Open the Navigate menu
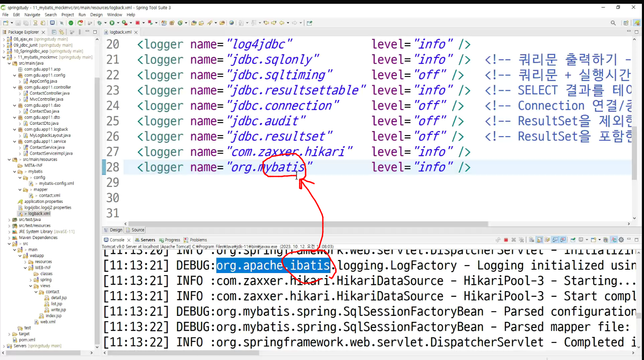Viewport: 644px width, 360px height. (32, 15)
